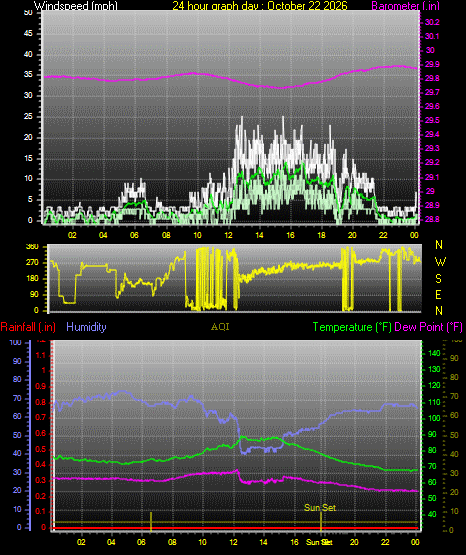The width and height of the screenshot is (466, 555).
Task: Click the 20 hour label under the bottom chart
Action: point(354,542)
